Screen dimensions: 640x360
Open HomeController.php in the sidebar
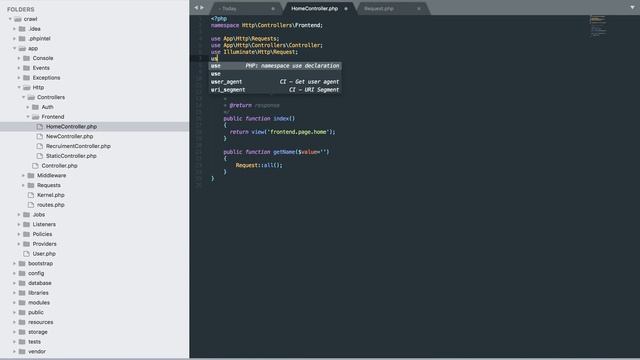pyautogui.click(x=71, y=127)
